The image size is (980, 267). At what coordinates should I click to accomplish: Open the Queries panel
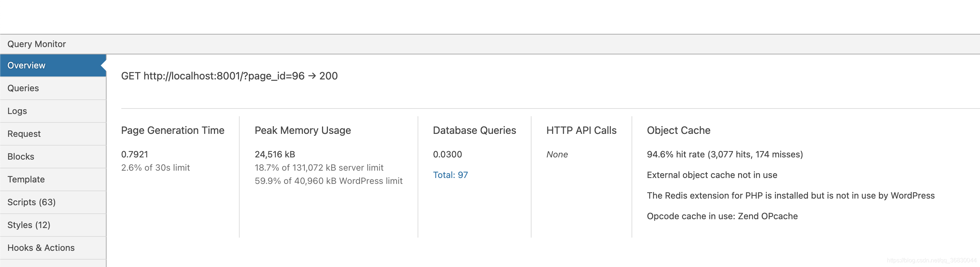(x=23, y=88)
